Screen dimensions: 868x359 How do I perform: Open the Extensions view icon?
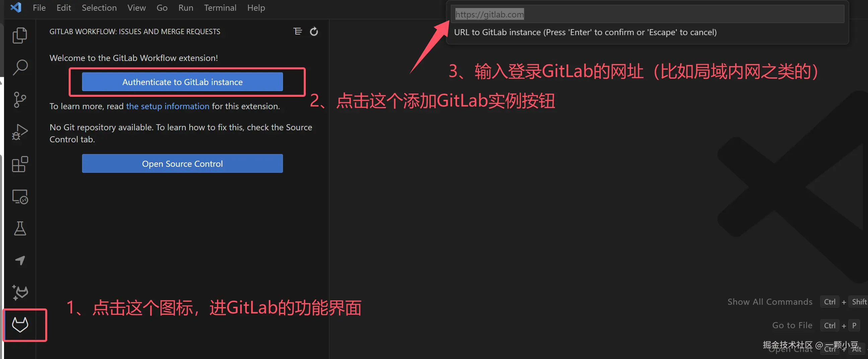click(20, 164)
